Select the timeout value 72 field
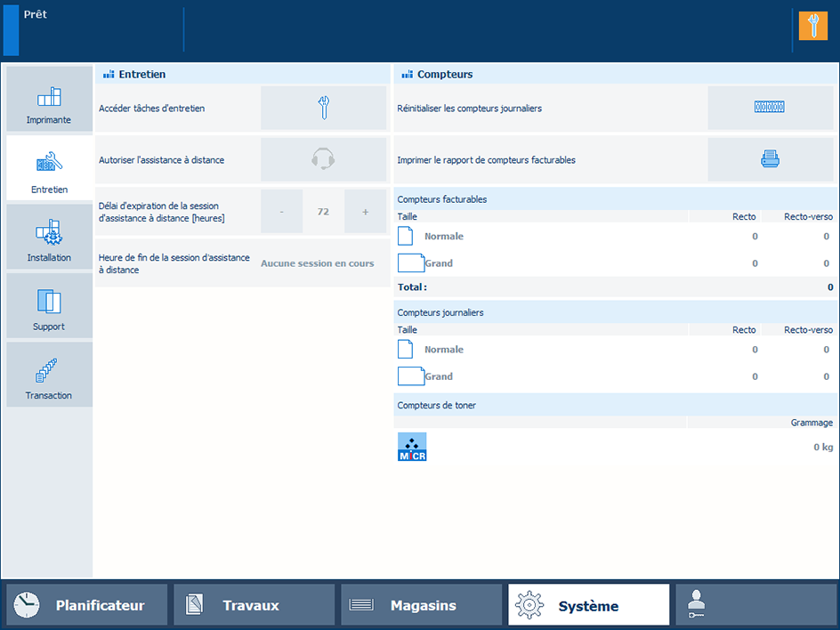This screenshot has height=630, width=840. (324, 212)
